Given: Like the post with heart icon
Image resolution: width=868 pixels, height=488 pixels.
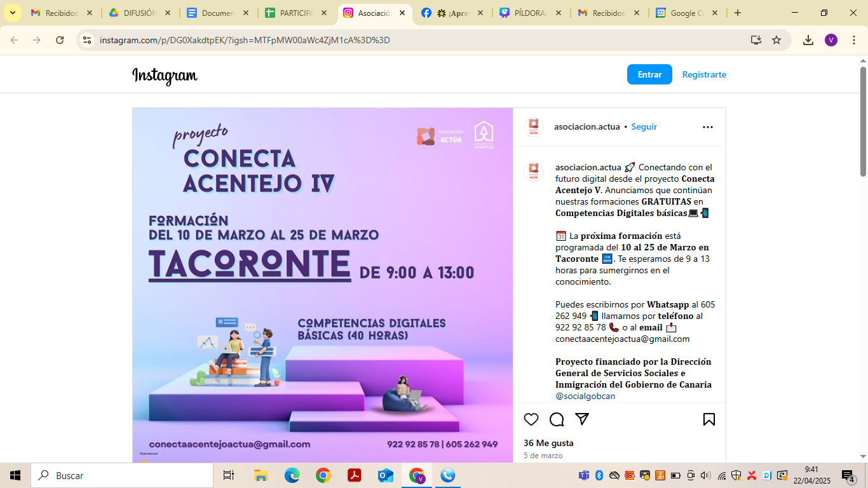Looking at the screenshot, I should pos(531,419).
